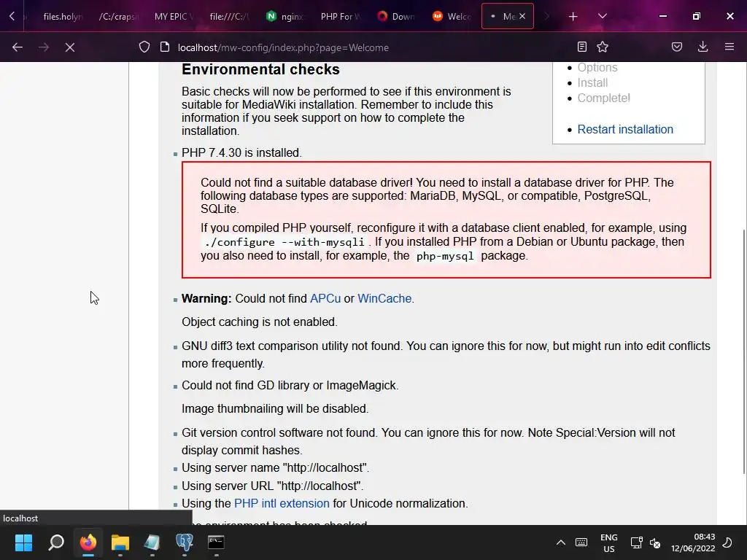Open the notepad-style app in taskbar
Screen dimensions: 747x560
pyautogui.click(x=152, y=542)
